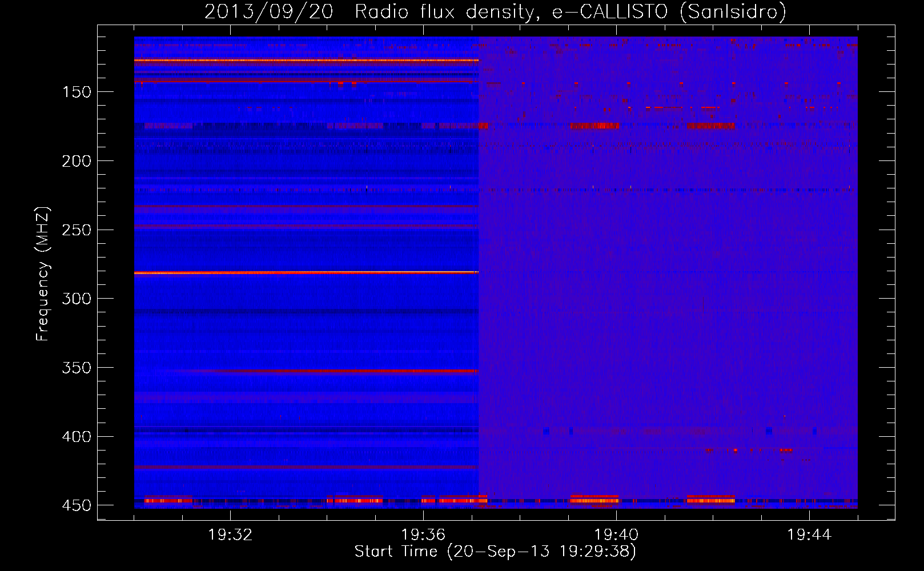Click the "Frequency (MHZ)" axis label
924x571 pixels.
point(43,274)
